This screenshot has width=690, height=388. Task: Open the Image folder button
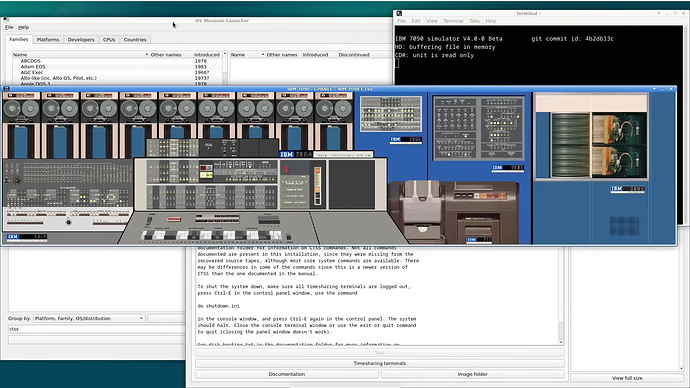[x=472, y=374]
